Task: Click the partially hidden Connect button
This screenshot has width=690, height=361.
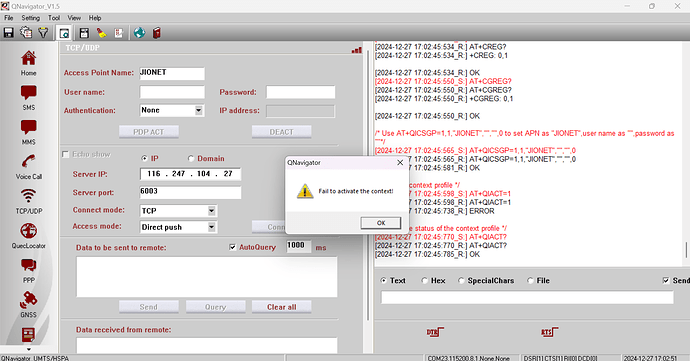Action: tap(269, 227)
